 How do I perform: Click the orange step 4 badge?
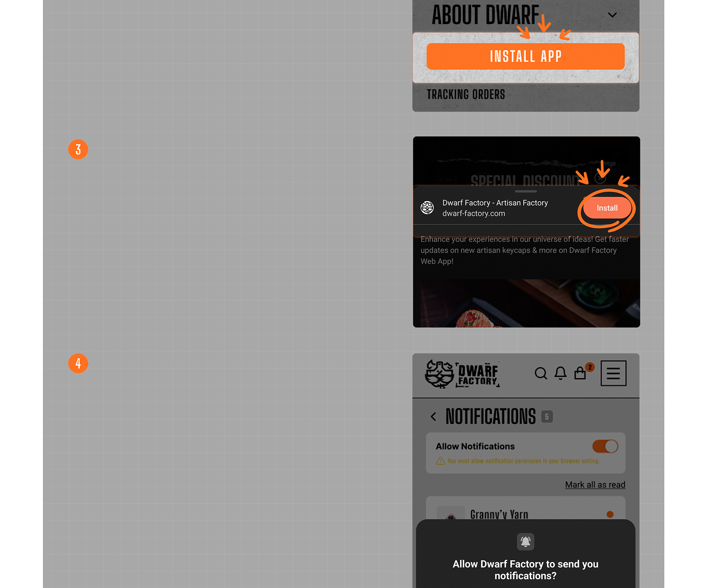coord(78,363)
